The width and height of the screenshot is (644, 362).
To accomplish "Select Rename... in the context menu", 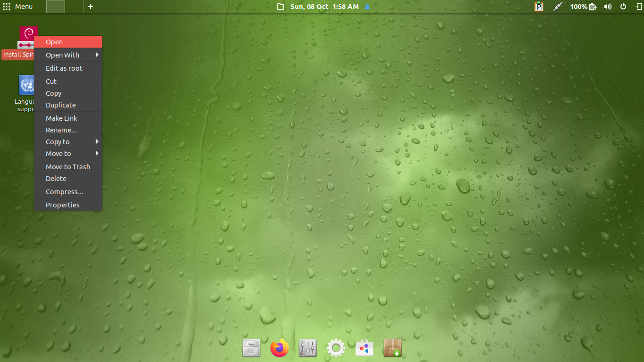I will pos(68,130).
